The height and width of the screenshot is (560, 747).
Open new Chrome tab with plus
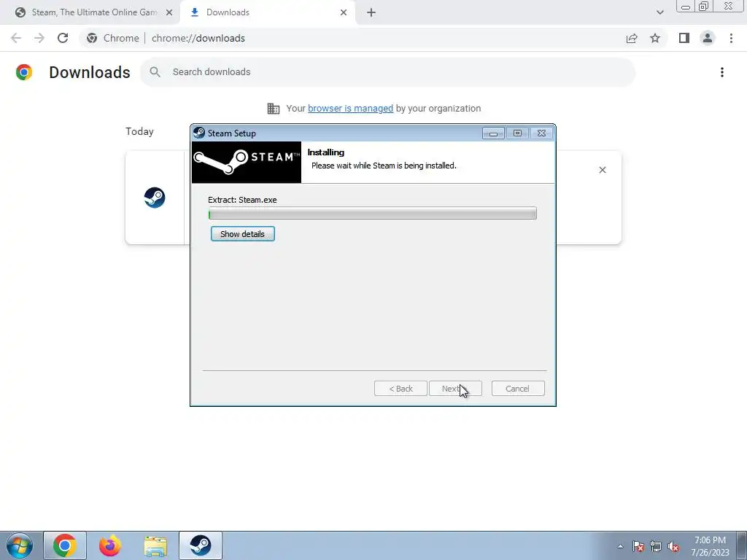[371, 12]
